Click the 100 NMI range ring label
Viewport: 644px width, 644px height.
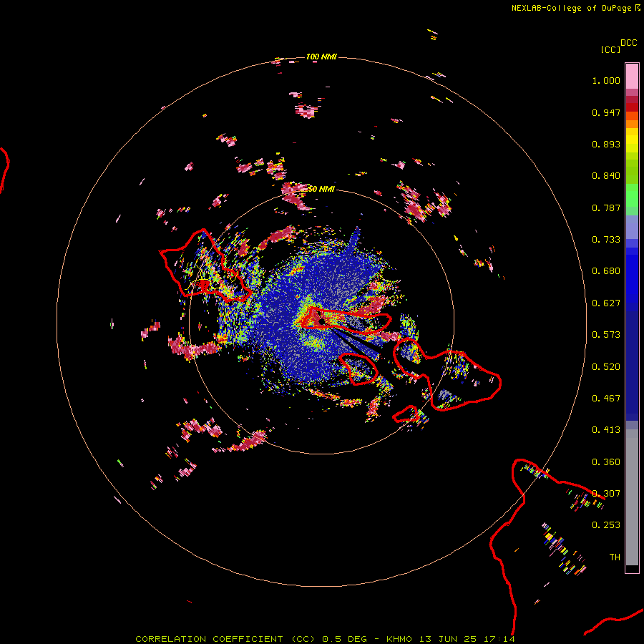tap(321, 57)
